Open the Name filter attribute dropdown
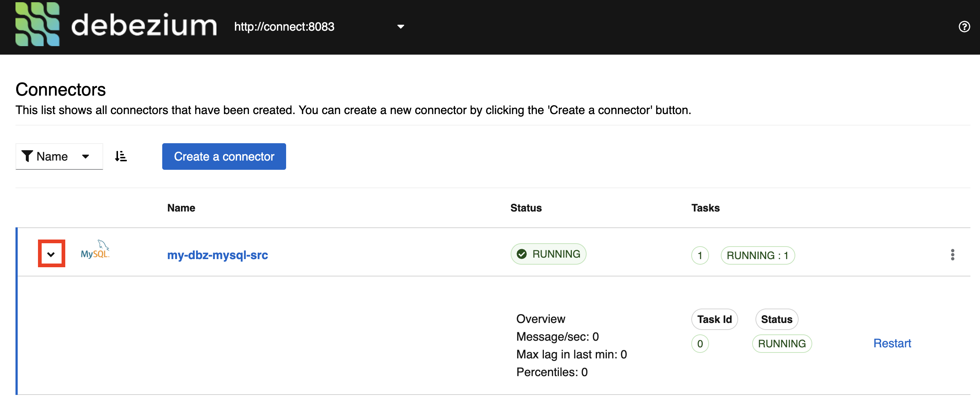 click(x=86, y=156)
